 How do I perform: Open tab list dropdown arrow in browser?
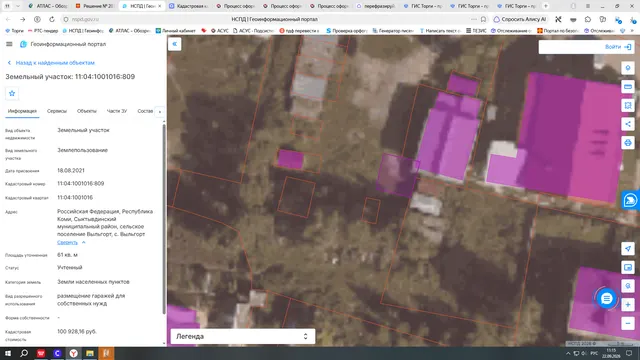click(x=18, y=6)
